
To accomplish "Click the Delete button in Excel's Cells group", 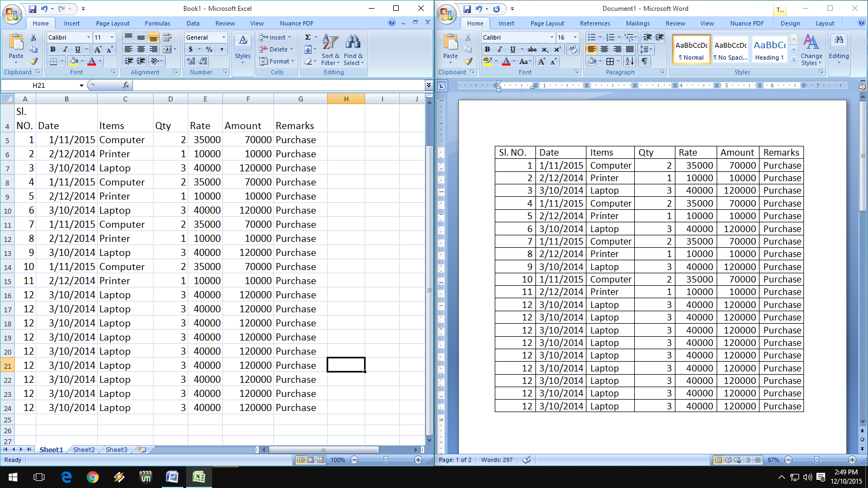I will click(276, 49).
